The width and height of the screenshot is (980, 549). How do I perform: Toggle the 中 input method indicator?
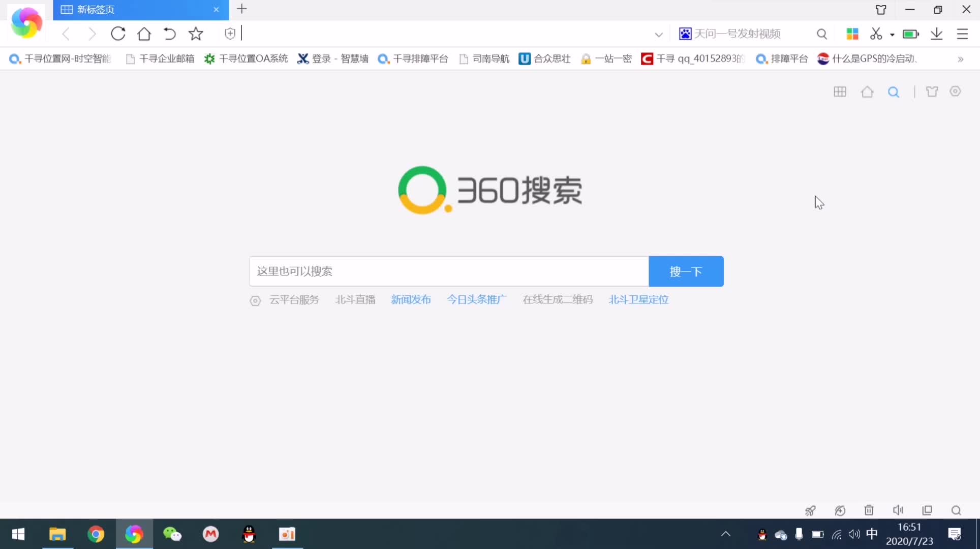[872, 534]
